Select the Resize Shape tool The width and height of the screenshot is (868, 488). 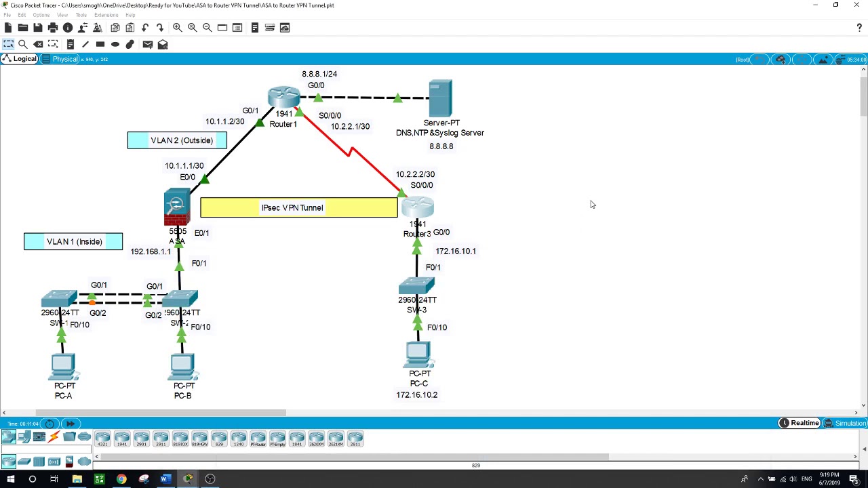pyautogui.click(x=53, y=44)
